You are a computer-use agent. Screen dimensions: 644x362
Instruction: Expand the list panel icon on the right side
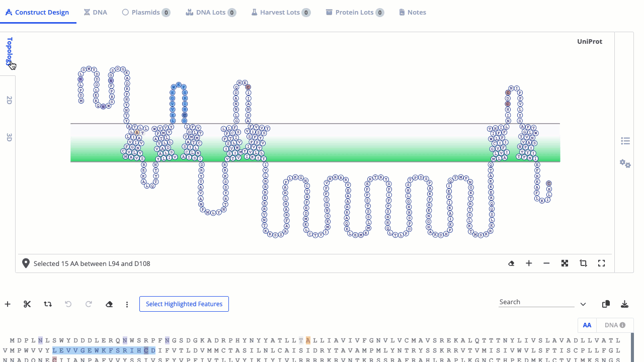[625, 141]
